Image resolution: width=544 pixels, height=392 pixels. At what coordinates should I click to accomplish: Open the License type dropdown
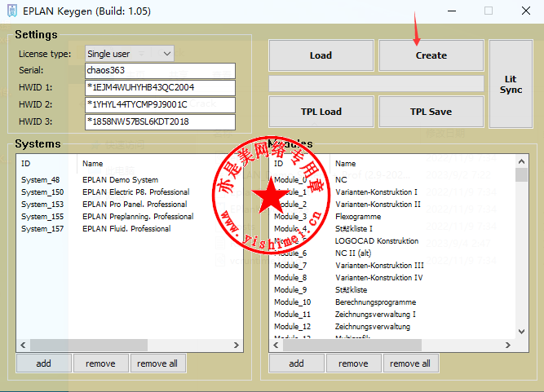tap(130, 54)
